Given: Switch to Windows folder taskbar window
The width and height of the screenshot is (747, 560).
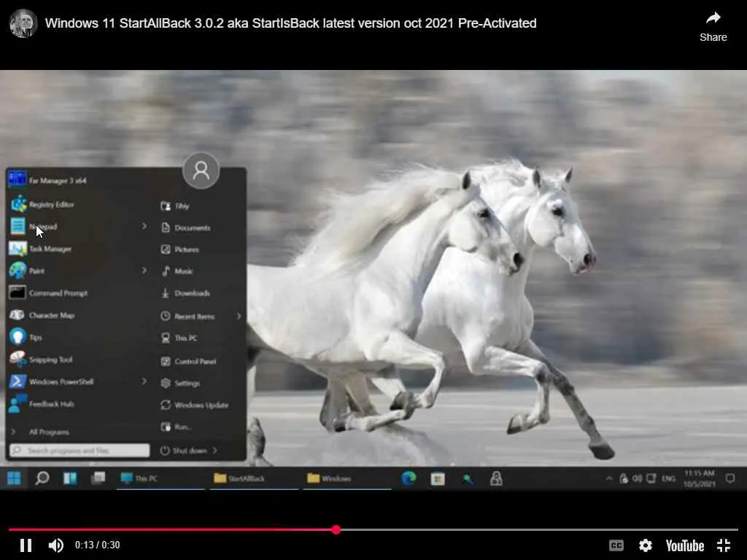Looking at the screenshot, I should [x=347, y=478].
